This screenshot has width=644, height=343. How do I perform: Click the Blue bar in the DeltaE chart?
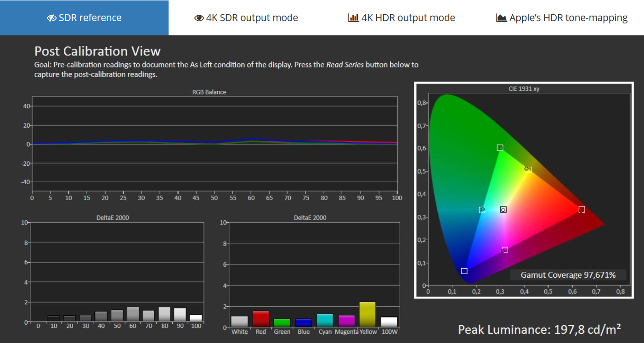tap(304, 323)
